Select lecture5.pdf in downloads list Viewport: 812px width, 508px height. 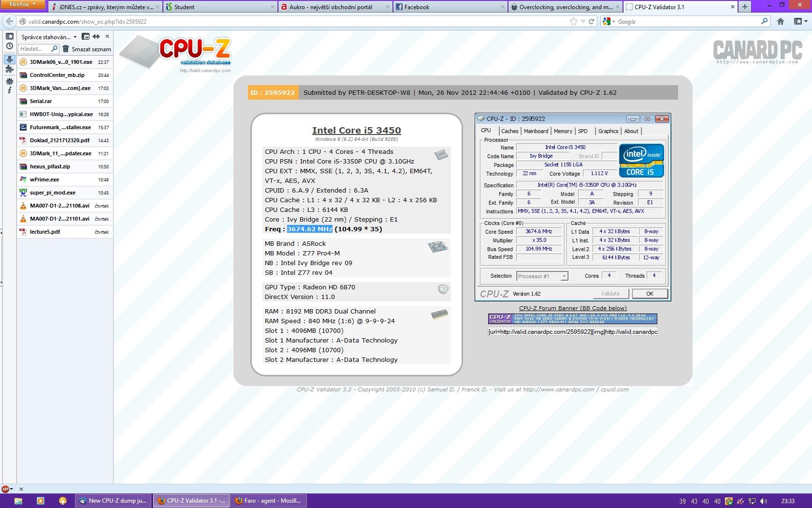point(65,232)
